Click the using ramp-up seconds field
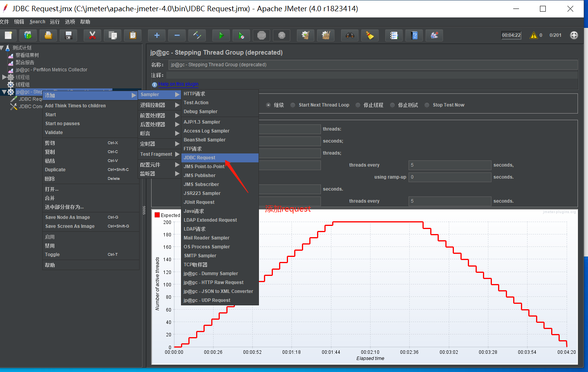Image resolution: width=588 pixels, height=372 pixels. 450,177
